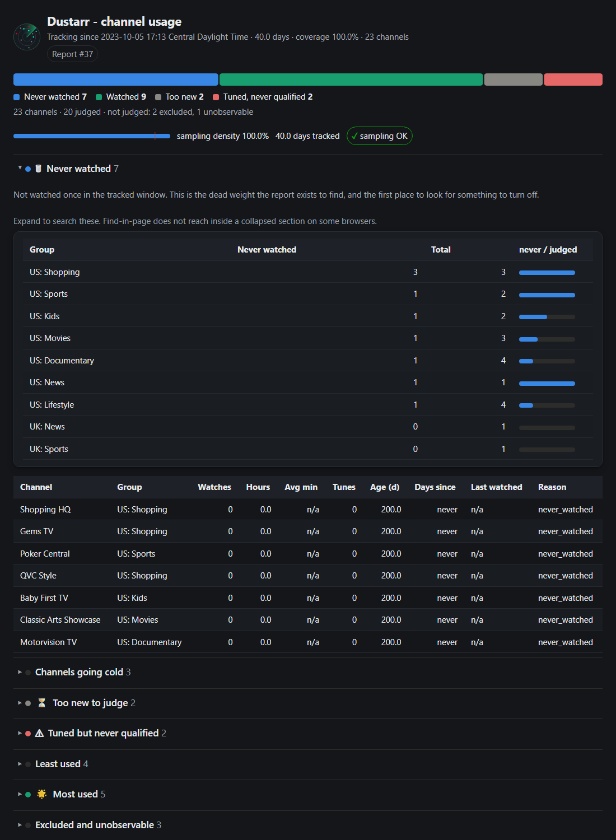Image resolution: width=616 pixels, height=840 pixels.
Task: Click the Report #37 badge
Action: click(x=72, y=54)
